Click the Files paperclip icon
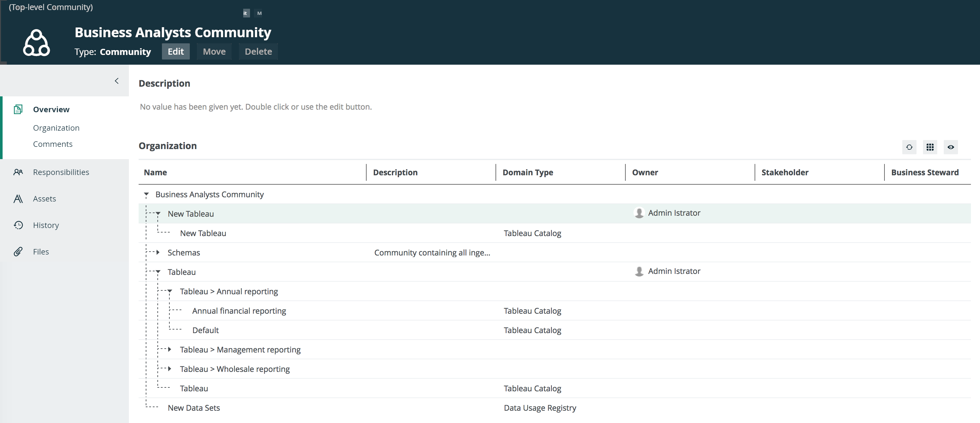Viewport: 980px width, 423px height. tap(18, 252)
